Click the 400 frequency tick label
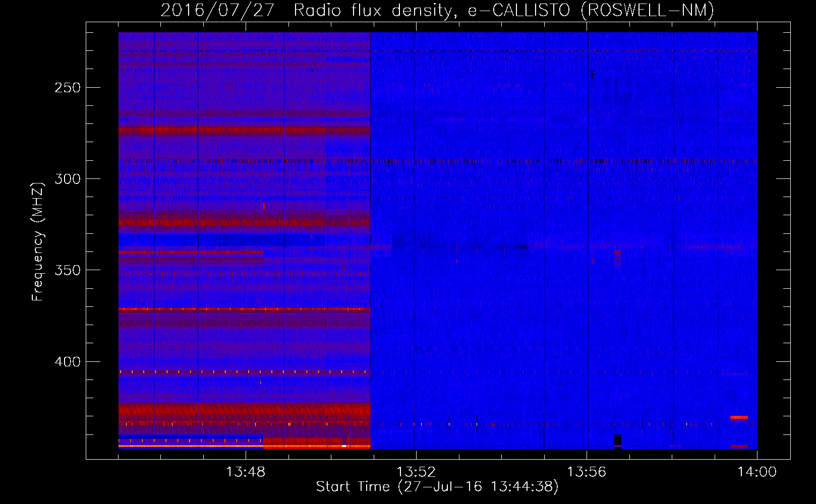This screenshot has width=816, height=504. tap(68, 362)
